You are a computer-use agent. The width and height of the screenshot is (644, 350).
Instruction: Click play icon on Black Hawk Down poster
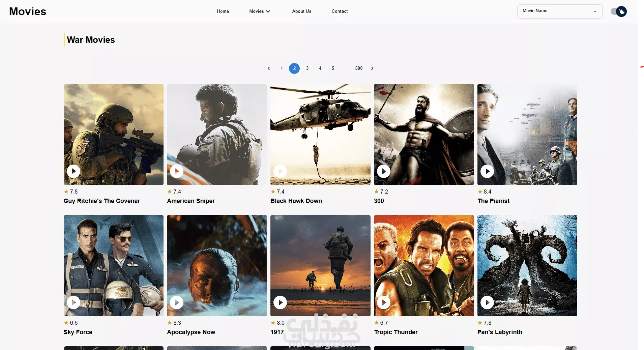280,171
